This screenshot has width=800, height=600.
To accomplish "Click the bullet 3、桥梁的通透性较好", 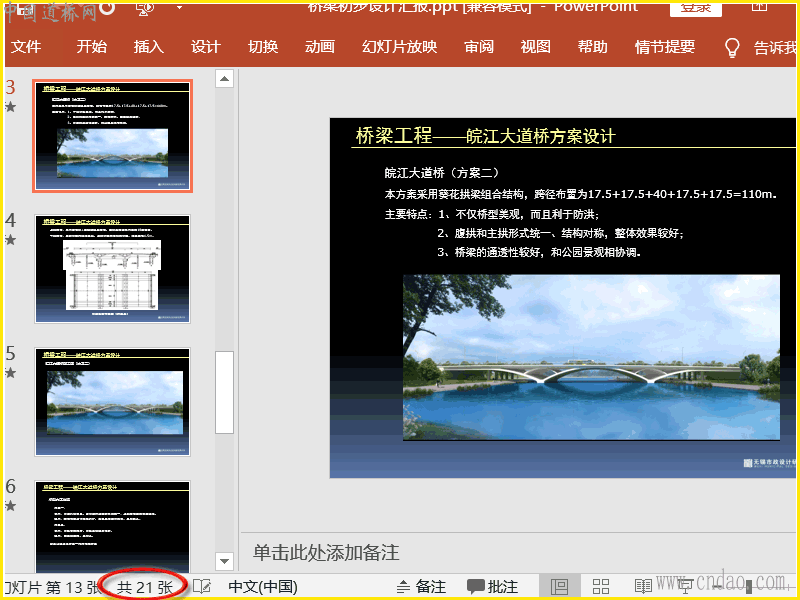I will 539,252.
